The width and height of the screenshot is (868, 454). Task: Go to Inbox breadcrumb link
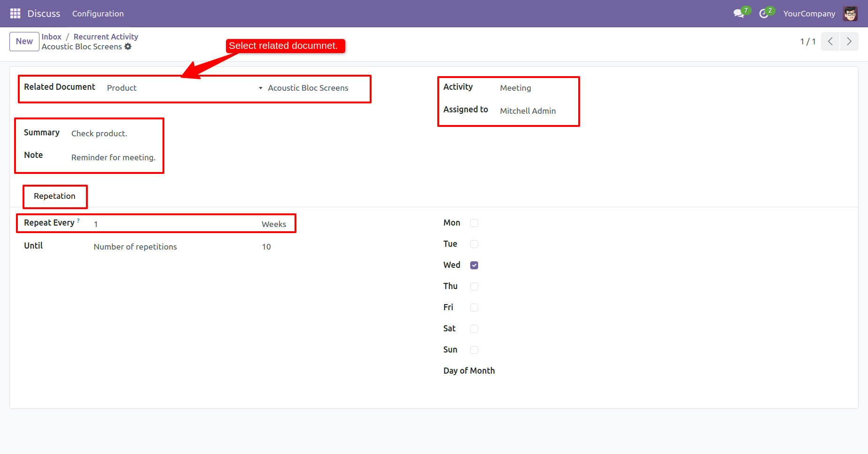[51, 37]
